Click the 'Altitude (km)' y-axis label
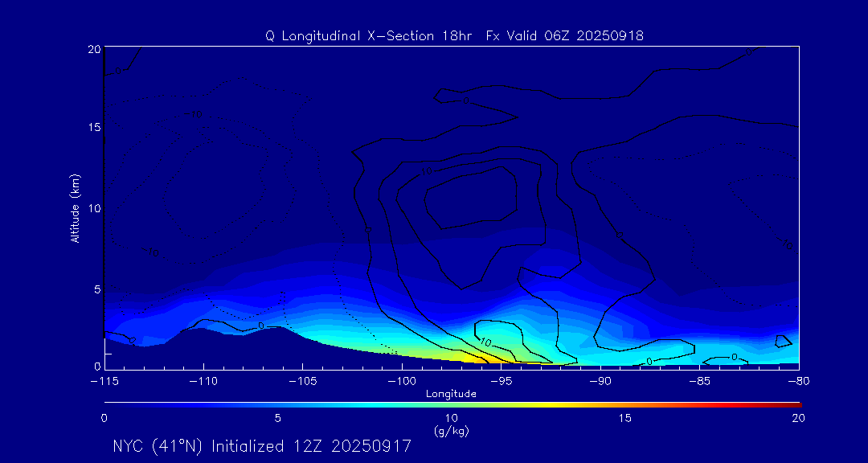868x463 pixels. click(75, 208)
